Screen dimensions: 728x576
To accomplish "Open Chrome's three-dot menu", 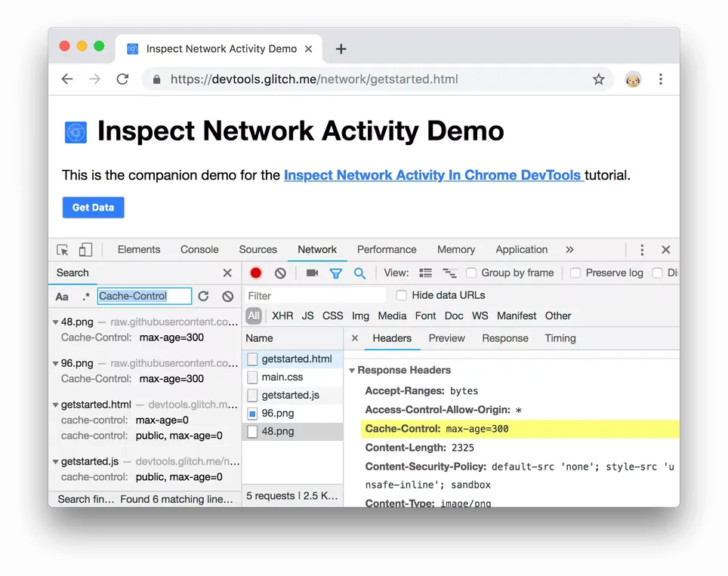I will click(661, 79).
